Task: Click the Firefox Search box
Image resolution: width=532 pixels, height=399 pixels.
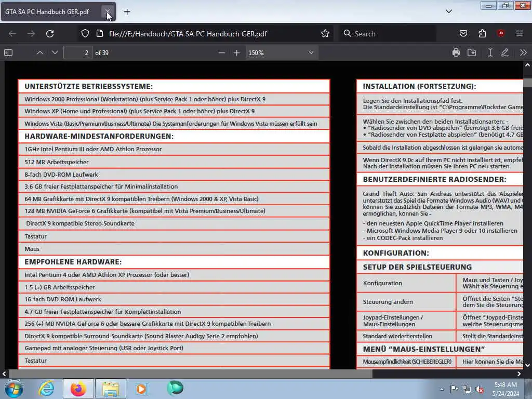Action: click(x=388, y=34)
